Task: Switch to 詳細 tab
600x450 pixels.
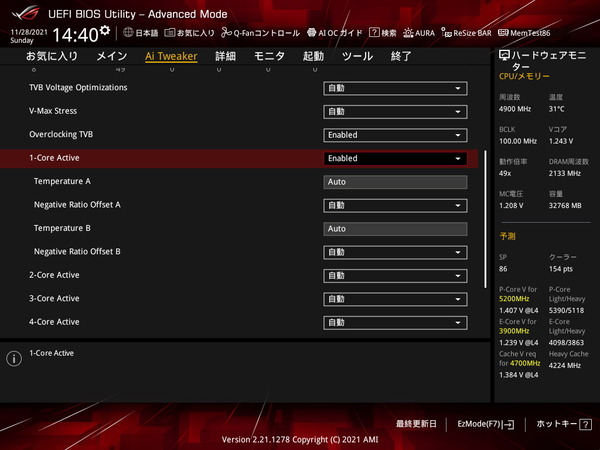Action: (x=225, y=56)
